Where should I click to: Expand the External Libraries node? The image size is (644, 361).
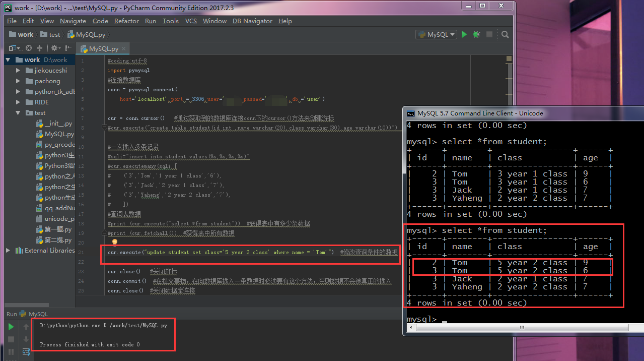(x=8, y=250)
